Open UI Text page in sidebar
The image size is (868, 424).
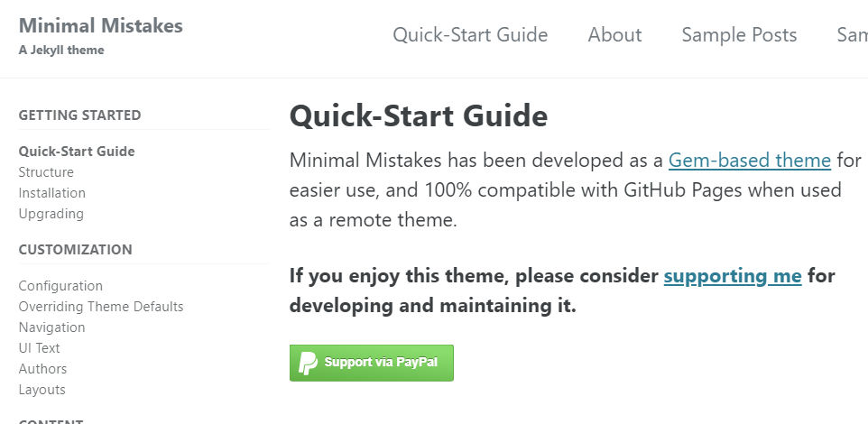click(x=39, y=348)
